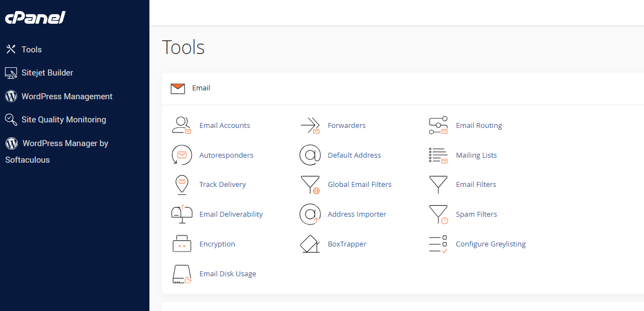
Task: Open Sitejet Builder in the sidebar
Action: pos(47,73)
